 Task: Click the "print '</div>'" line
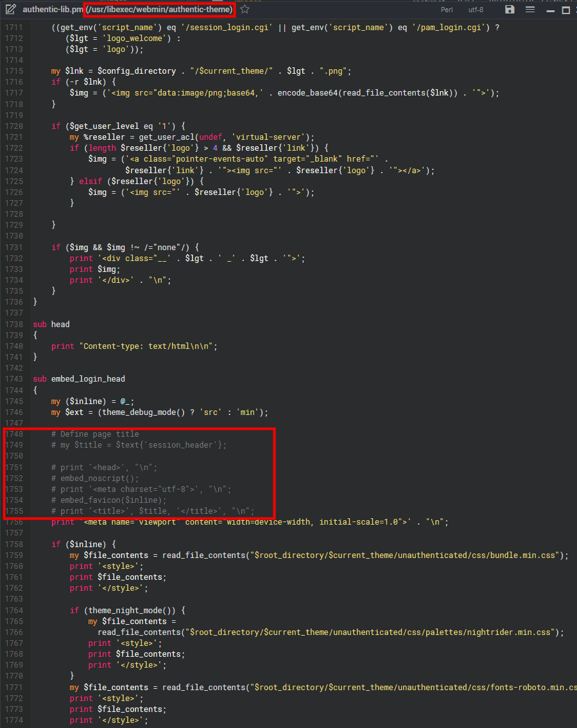120,280
